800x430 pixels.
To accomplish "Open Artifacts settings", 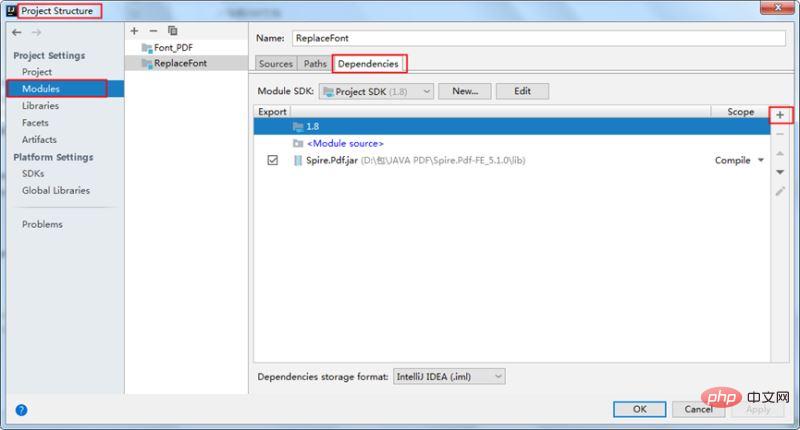I will tap(39, 139).
